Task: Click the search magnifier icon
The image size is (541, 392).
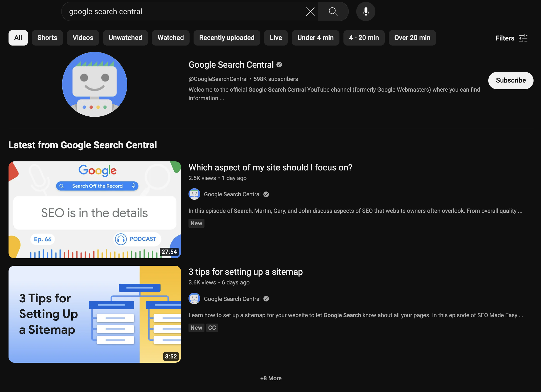Action: 333,11
